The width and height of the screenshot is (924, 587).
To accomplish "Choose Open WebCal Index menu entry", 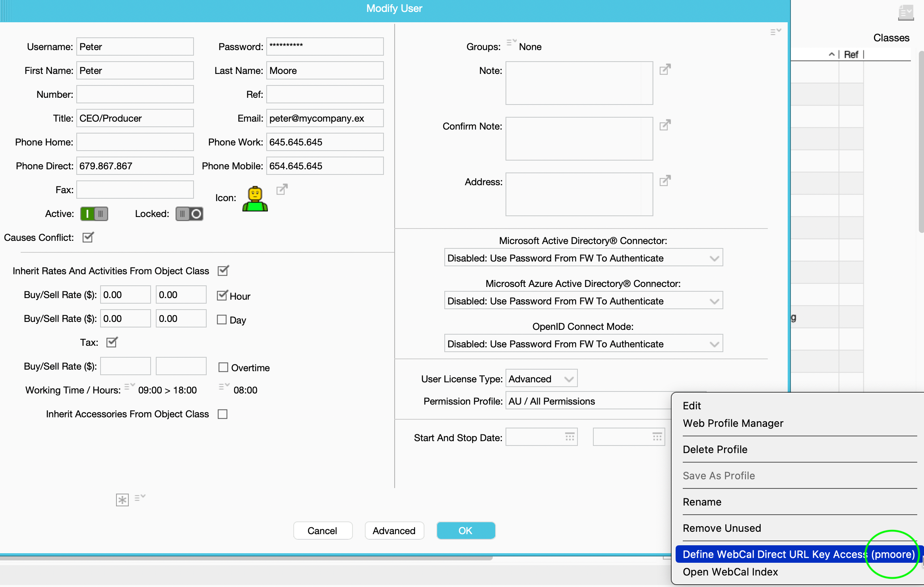I will click(730, 572).
